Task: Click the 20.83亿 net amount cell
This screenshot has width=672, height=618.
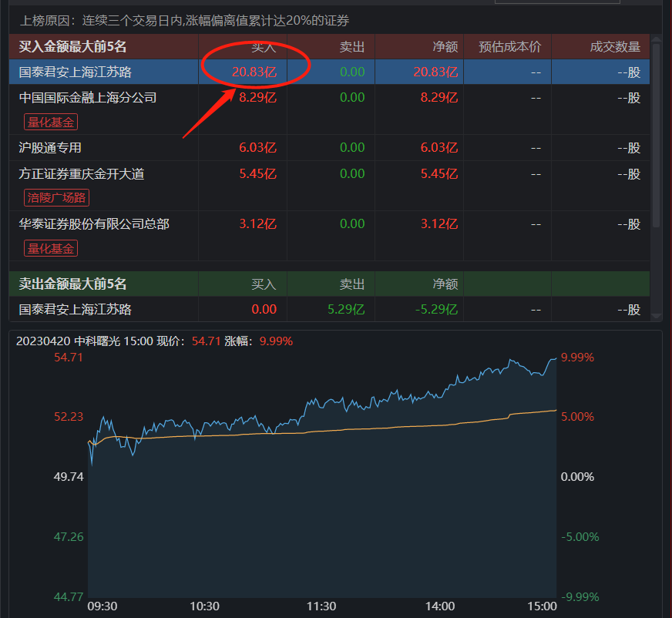Action: [435, 72]
